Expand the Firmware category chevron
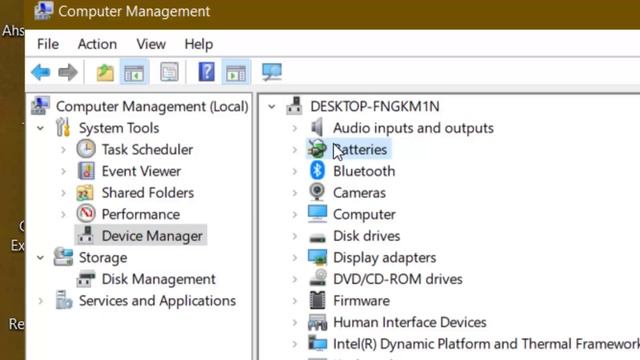Screen dimensions: 640x360 pos(295,301)
